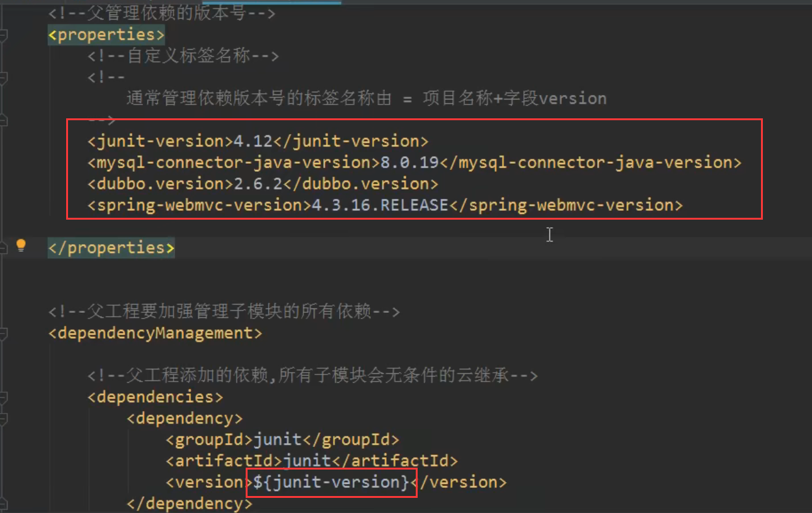The image size is (812, 513).
Task: Click the junit artifactId line
Action: click(x=312, y=461)
